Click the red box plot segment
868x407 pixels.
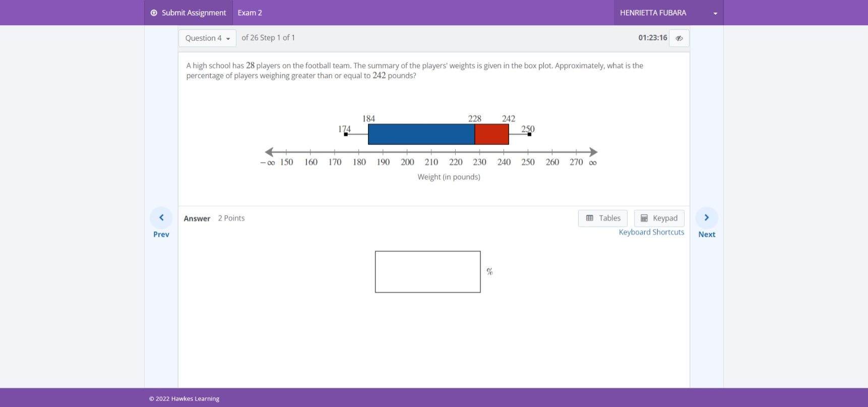[x=492, y=134]
